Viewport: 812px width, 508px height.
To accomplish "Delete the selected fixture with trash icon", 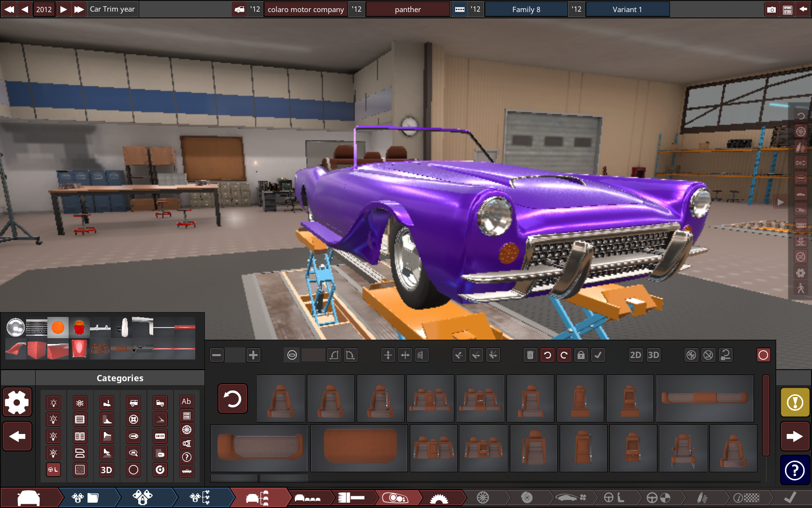I will 530,355.
